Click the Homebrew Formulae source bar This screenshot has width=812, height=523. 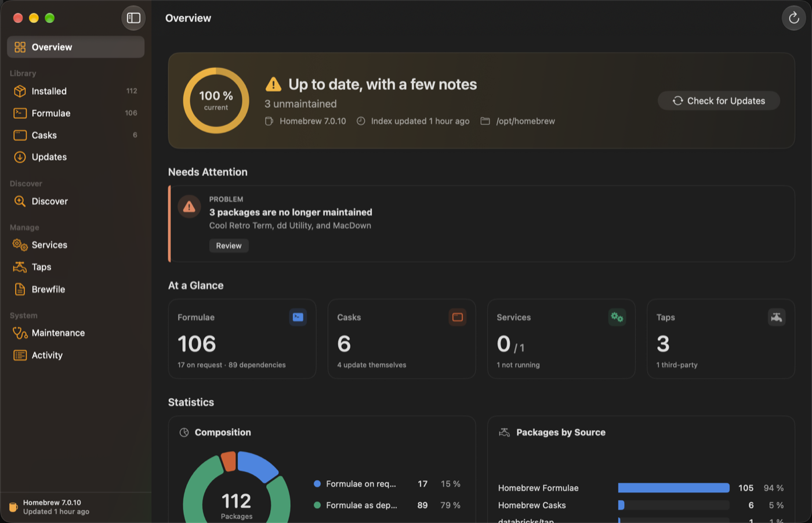(x=674, y=488)
